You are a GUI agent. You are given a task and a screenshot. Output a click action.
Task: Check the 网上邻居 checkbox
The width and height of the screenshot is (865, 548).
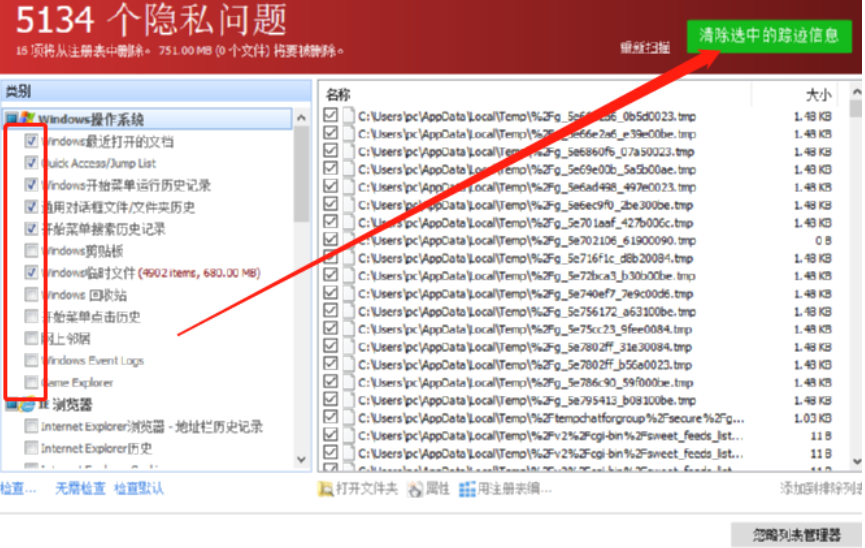31,338
